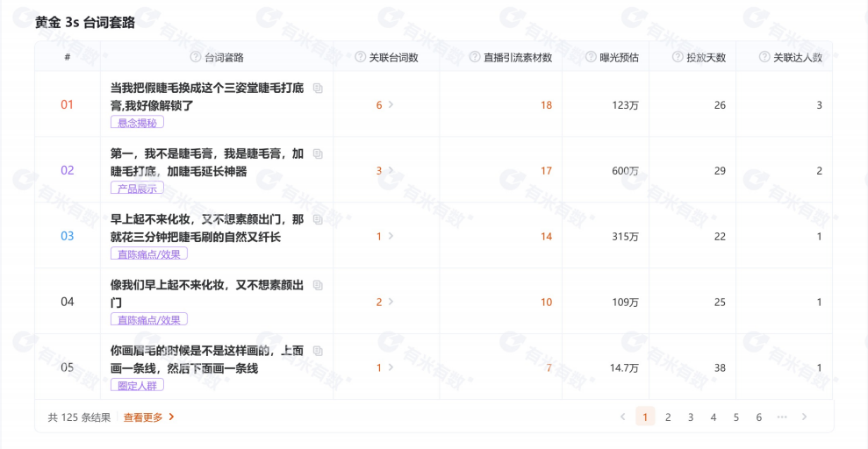Click 悬念揭秘 tag in row 01

[x=137, y=123]
